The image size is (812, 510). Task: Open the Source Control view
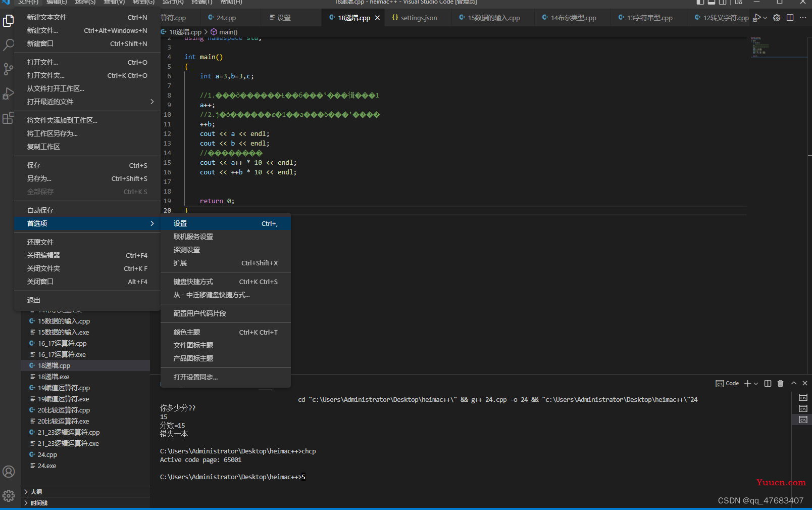click(9, 69)
